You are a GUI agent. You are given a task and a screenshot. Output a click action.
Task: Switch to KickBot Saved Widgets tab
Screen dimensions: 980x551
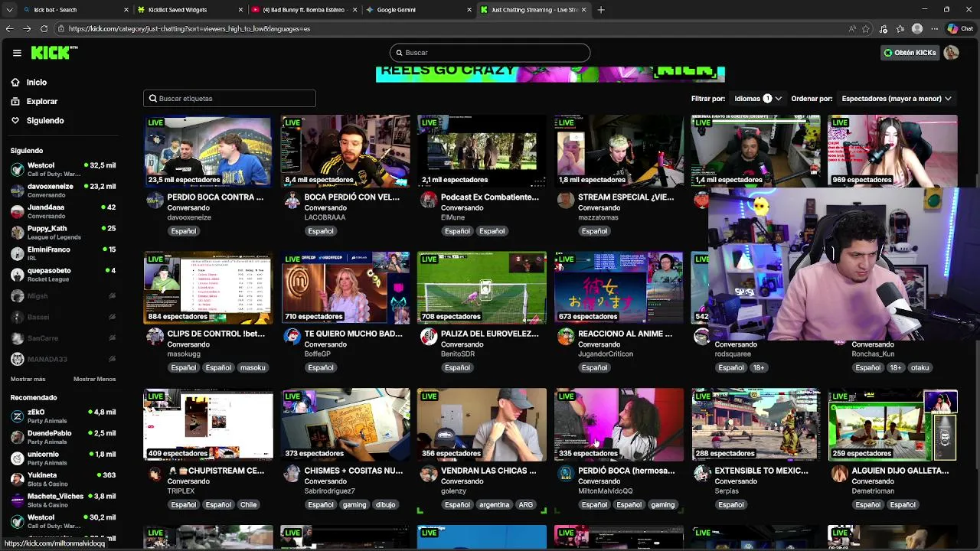coord(189,10)
